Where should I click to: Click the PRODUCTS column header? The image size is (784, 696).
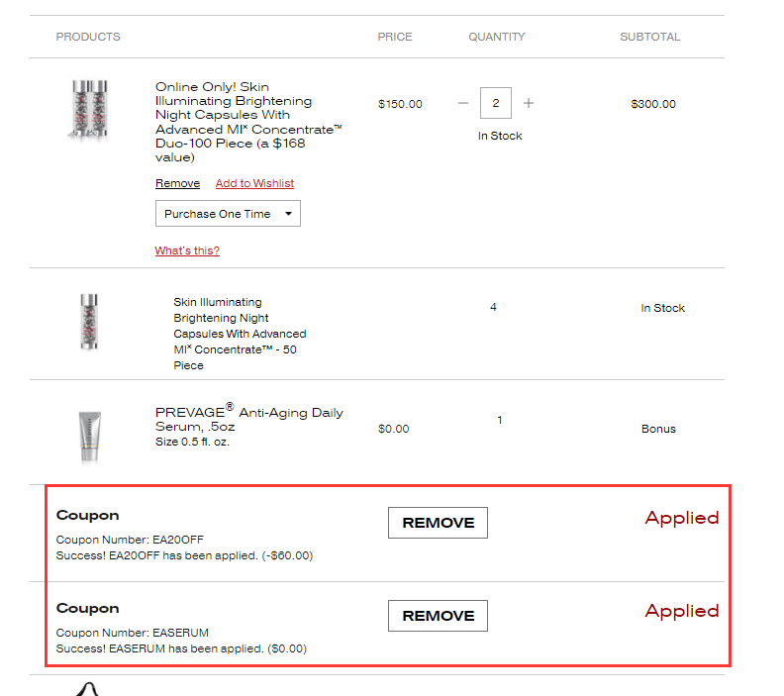tap(88, 37)
